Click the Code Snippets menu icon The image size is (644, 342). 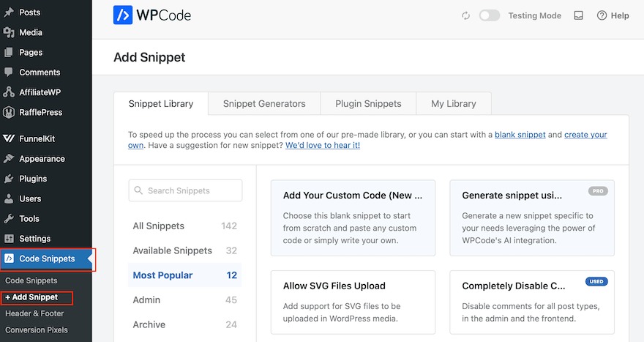click(x=9, y=259)
